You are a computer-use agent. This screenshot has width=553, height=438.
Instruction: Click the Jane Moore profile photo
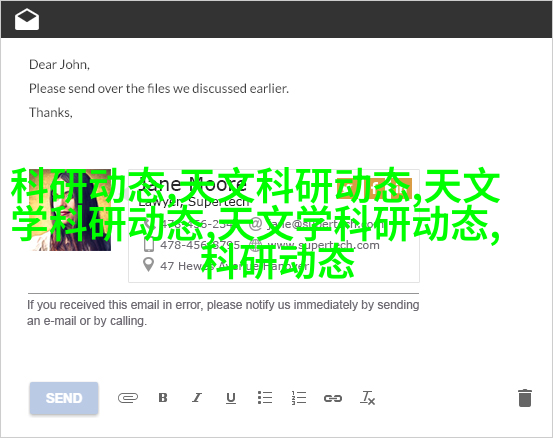tap(70, 210)
